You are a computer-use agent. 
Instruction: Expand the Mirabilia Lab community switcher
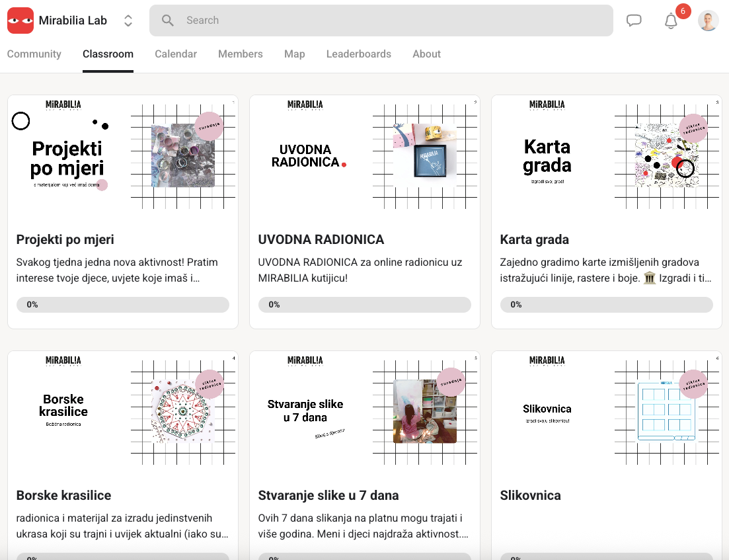(128, 20)
